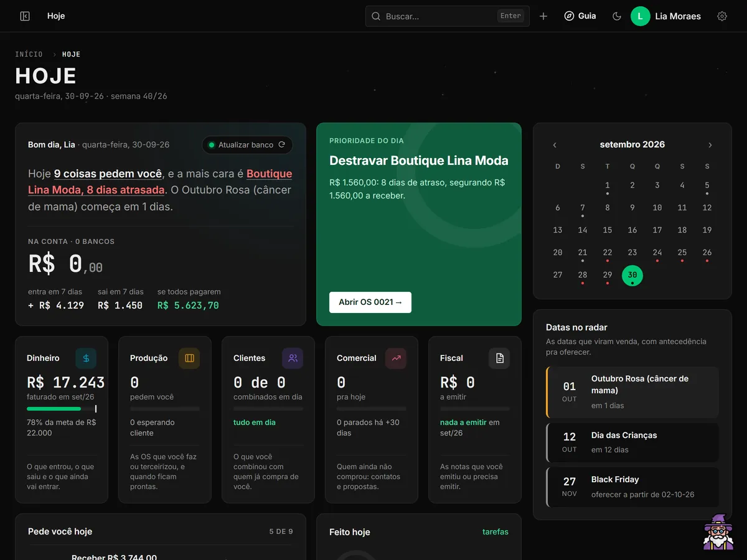
Task: Click the 5 DE 9 counter
Action: tap(281, 532)
